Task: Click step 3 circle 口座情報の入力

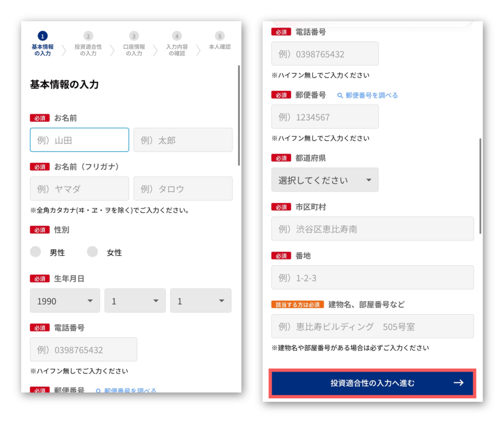Action: pyautogui.click(x=134, y=36)
